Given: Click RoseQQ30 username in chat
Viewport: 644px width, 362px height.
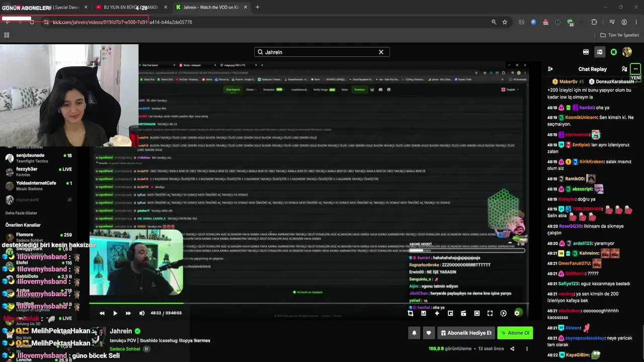Looking at the screenshot, I should (x=570, y=226).
